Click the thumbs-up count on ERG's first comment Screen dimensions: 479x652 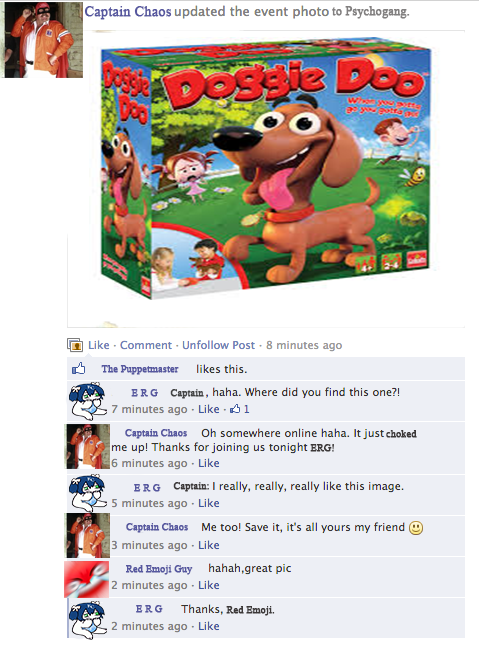[x=240, y=409]
